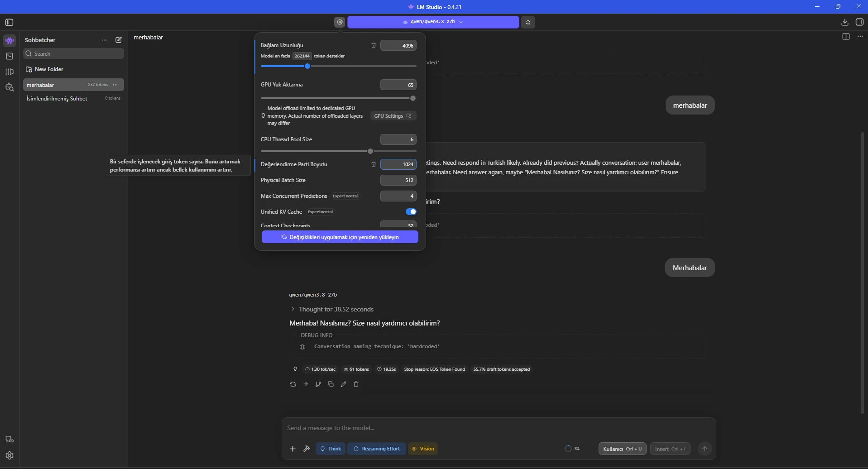Open the My Models library icon
The image size is (868, 469).
tap(10, 72)
